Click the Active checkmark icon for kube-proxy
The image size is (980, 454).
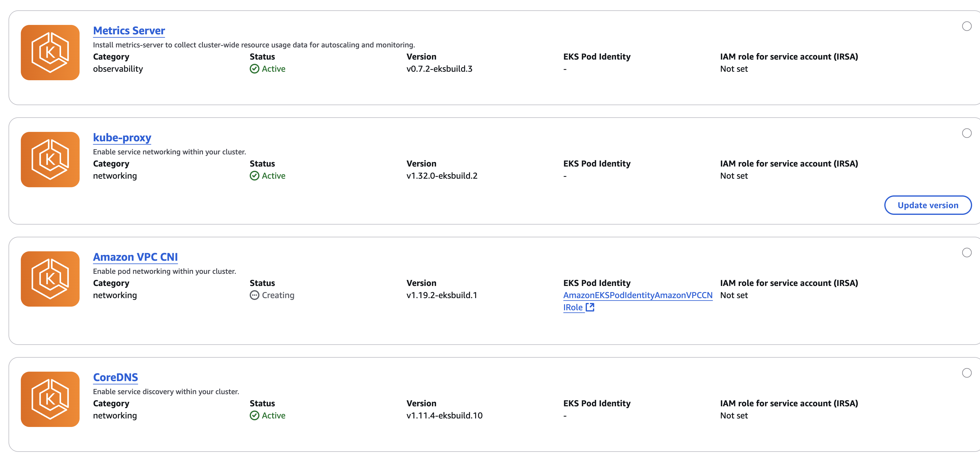coord(255,176)
